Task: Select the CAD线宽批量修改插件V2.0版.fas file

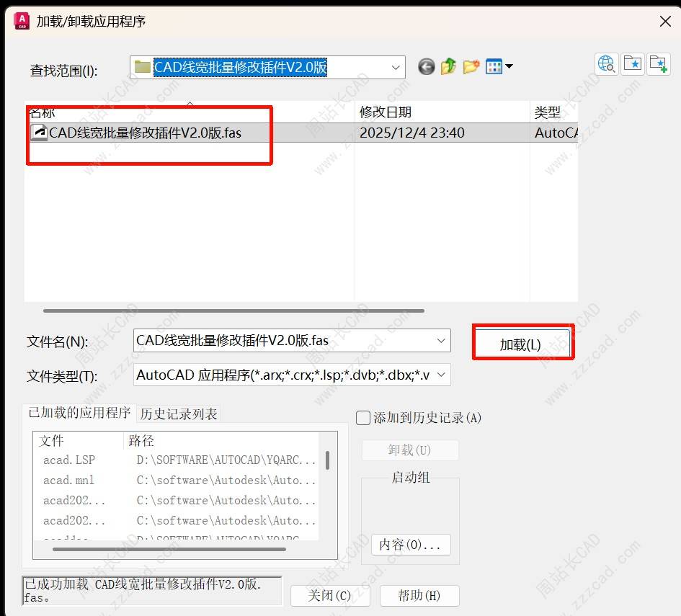Action: [x=145, y=133]
